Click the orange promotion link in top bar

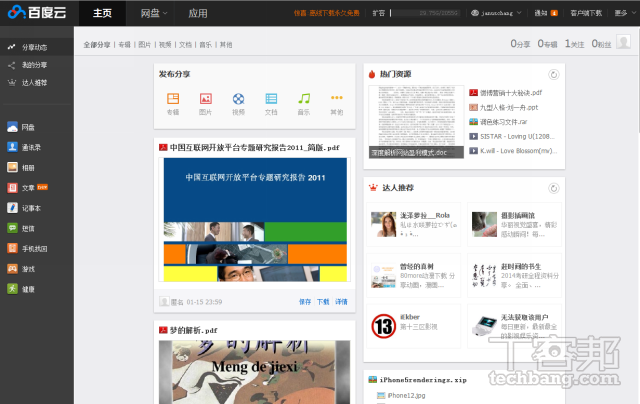327,13
